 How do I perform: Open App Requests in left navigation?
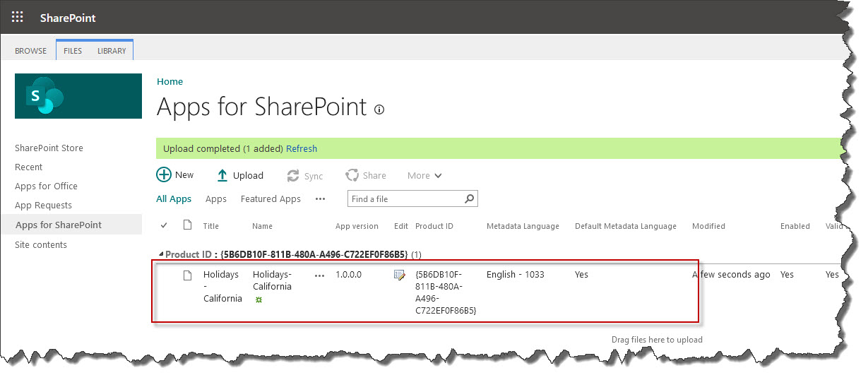(44, 206)
